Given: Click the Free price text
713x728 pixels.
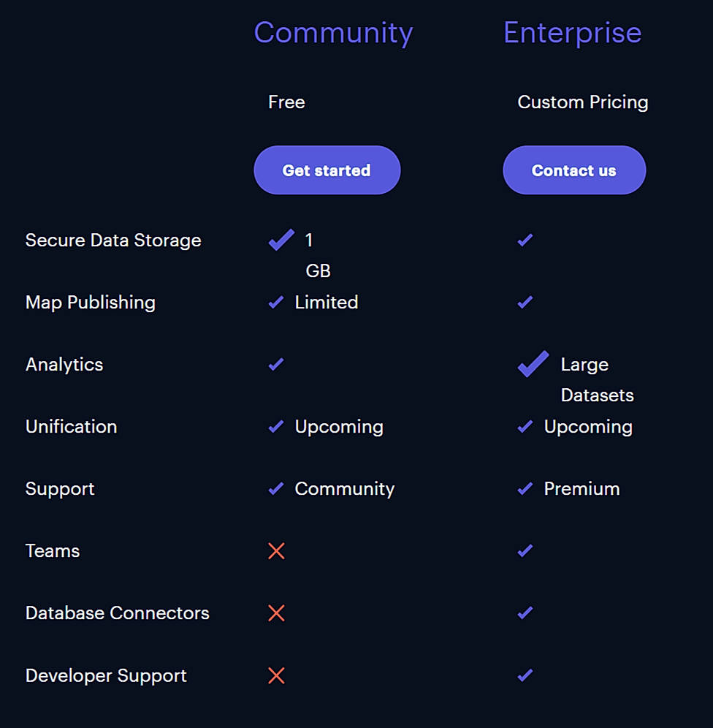Looking at the screenshot, I should (x=286, y=102).
